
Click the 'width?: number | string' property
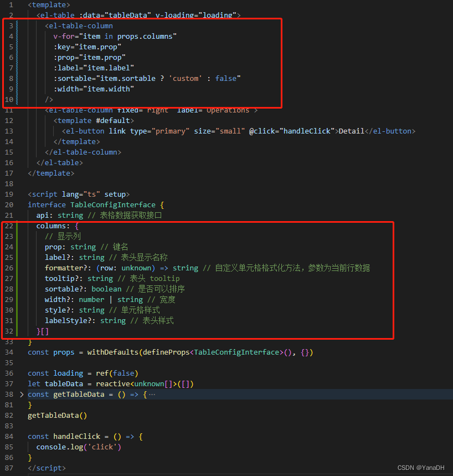click(94, 300)
